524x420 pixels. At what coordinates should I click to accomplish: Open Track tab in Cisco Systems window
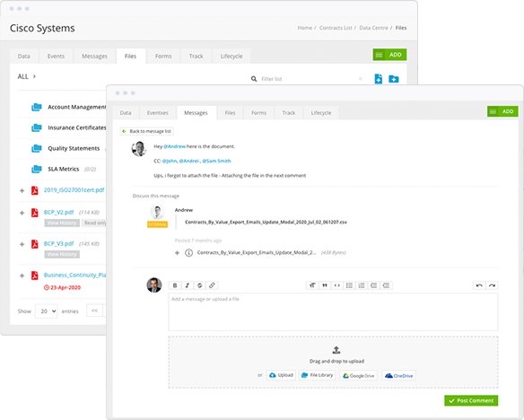[x=196, y=57]
